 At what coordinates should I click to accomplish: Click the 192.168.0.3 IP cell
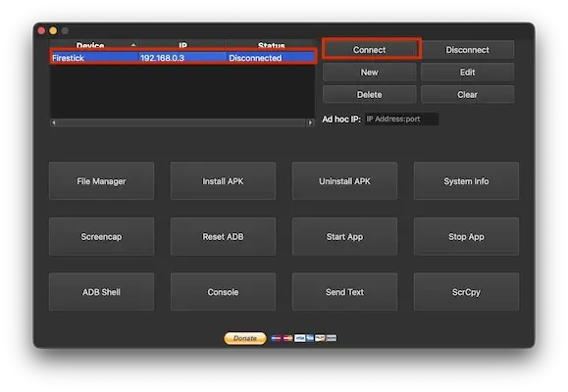point(182,58)
